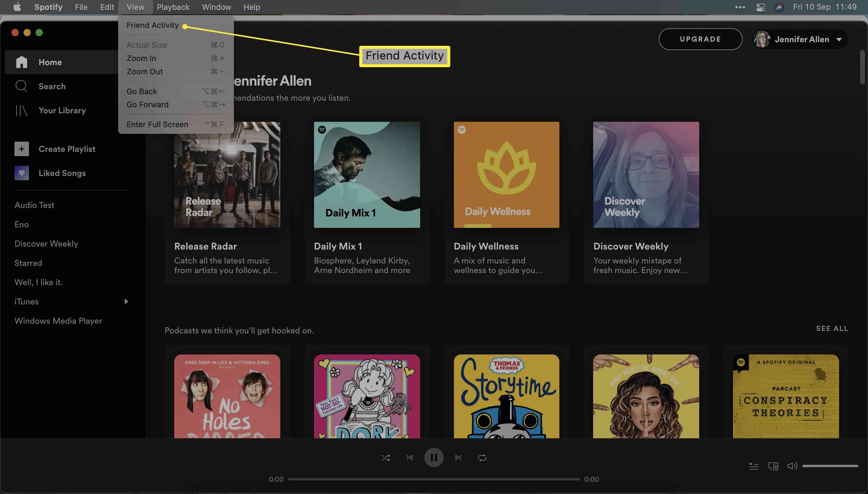
Task: Click the Discover Weekly playlist thumbnail
Action: coord(646,175)
